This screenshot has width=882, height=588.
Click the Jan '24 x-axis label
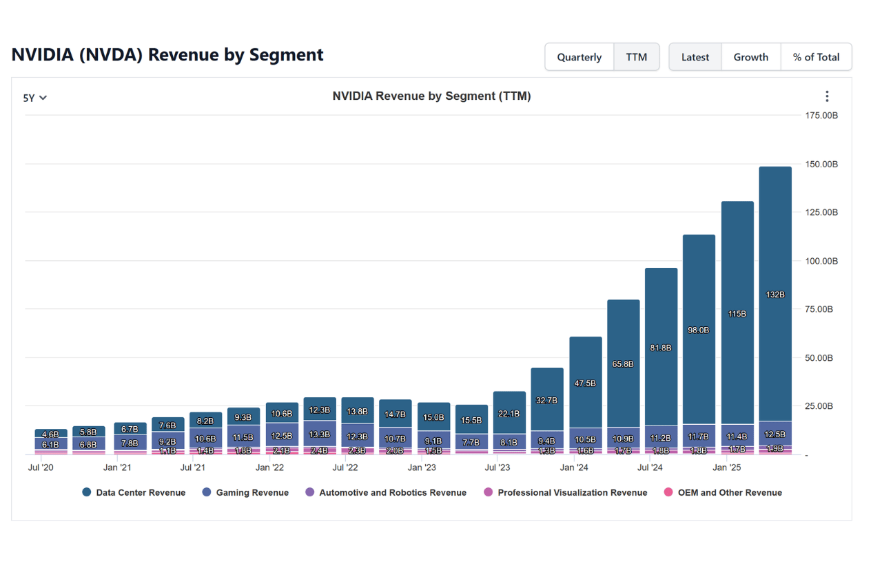click(x=574, y=468)
